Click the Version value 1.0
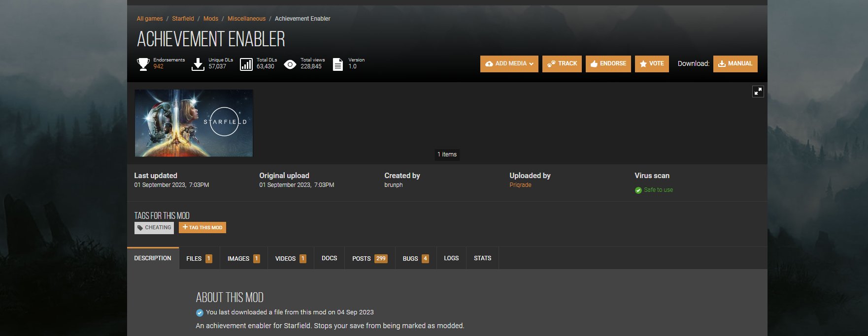 pos(352,66)
